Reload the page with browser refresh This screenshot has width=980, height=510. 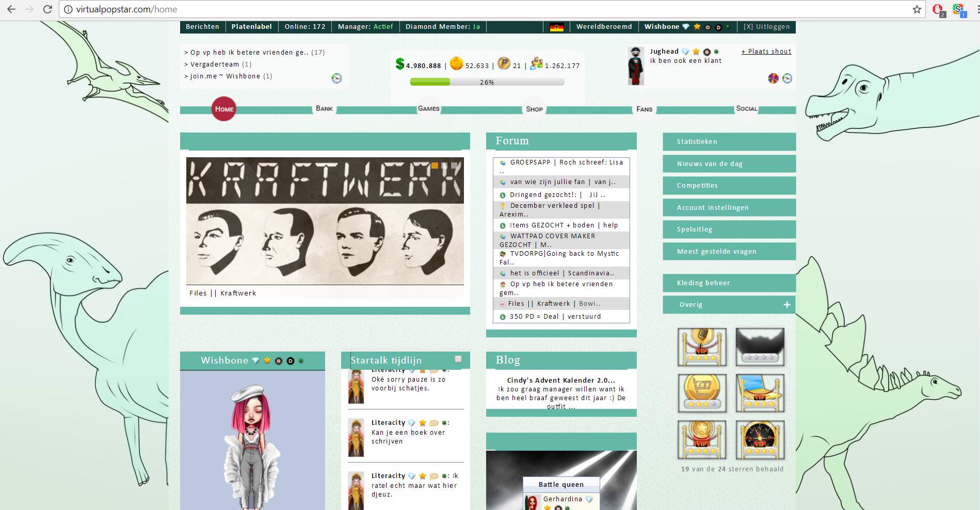point(47,9)
